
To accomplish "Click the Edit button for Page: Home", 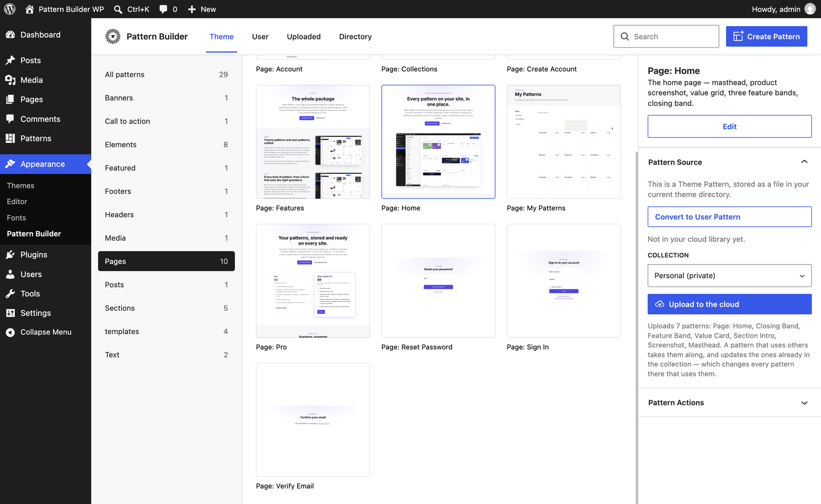I will (x=729, y=126).
